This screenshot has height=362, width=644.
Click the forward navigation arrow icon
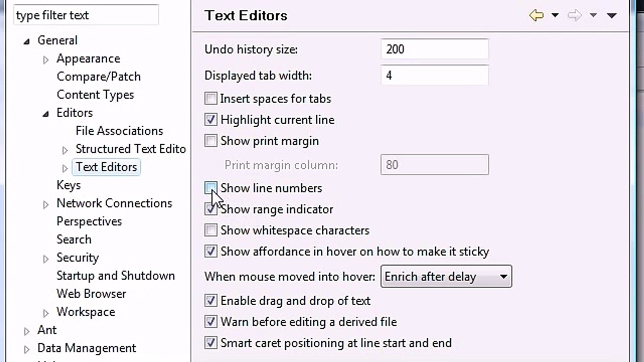574,15
